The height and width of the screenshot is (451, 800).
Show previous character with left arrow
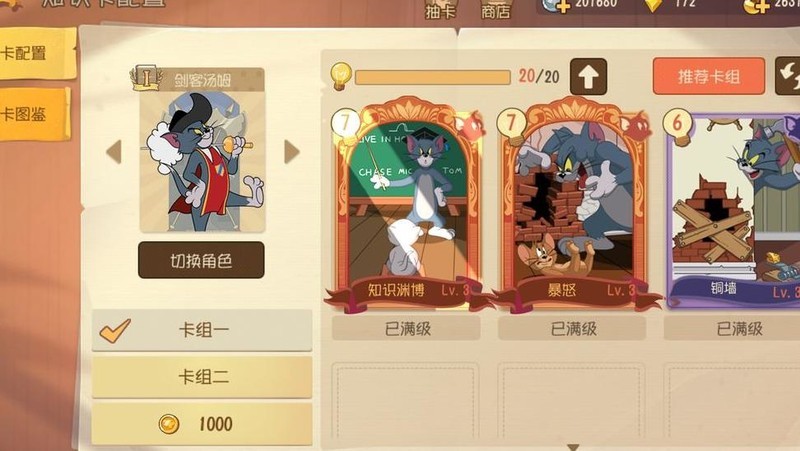click(x=114, y=152)
